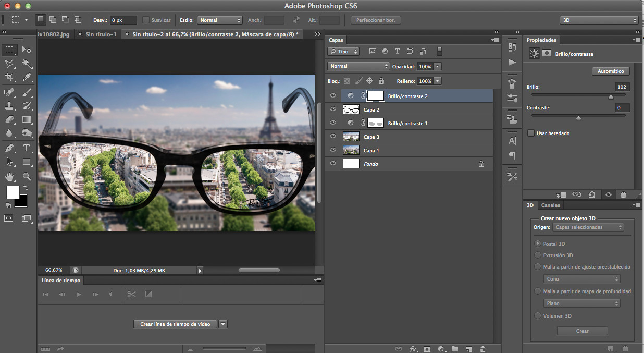Screen dimensions: 644x353
Task: Select the Crop tool
Action: pos(9,77)
